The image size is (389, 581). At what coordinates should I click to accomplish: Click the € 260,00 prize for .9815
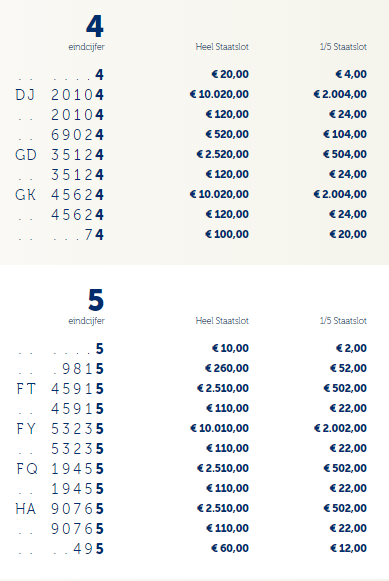tap(227, 369)
